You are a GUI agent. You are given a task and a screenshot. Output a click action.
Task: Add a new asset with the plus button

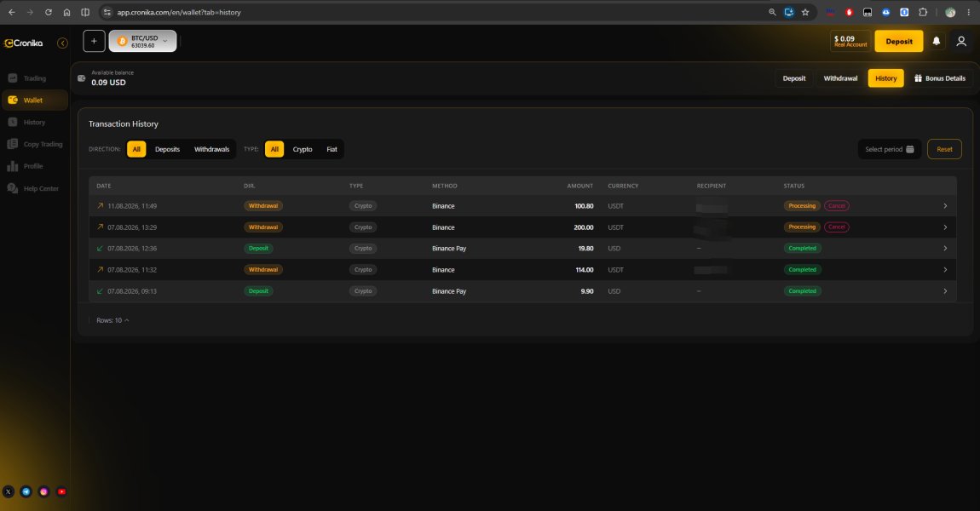94,41
